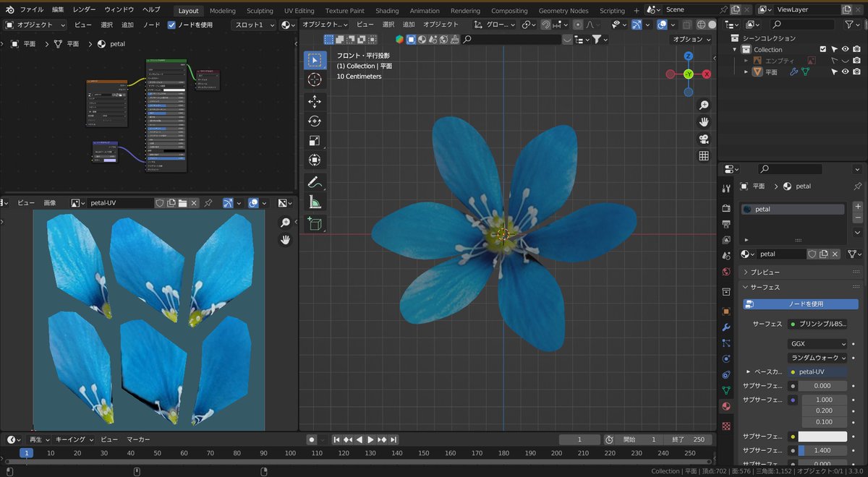Open the ファイル menu
Viewport: 868px width, 477px height.
click(x=31, y=10)
